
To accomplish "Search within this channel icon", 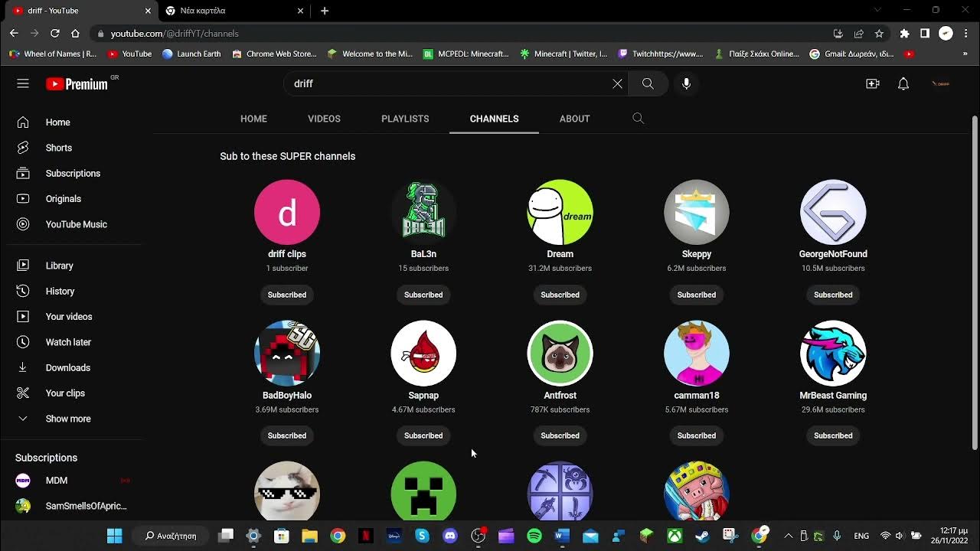I will (x=639, y=119).
